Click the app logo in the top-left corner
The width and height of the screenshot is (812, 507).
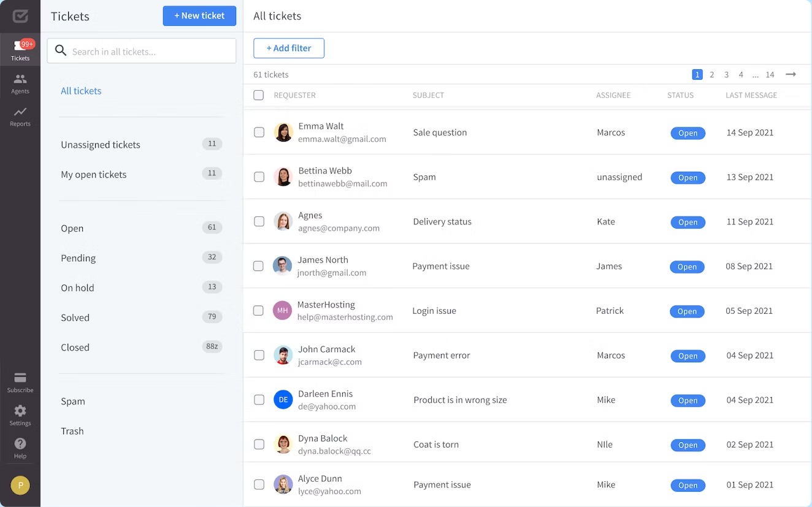tap(20, 16)
